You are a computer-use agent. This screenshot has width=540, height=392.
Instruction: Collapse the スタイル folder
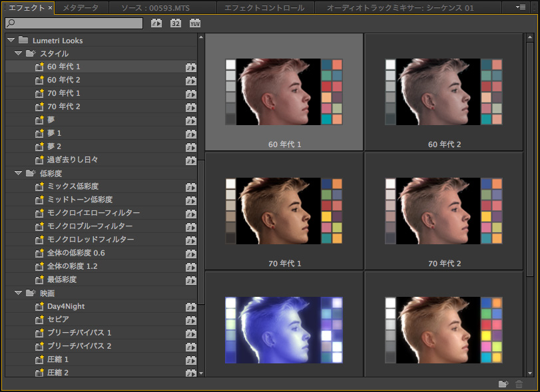tap(19, 53)
